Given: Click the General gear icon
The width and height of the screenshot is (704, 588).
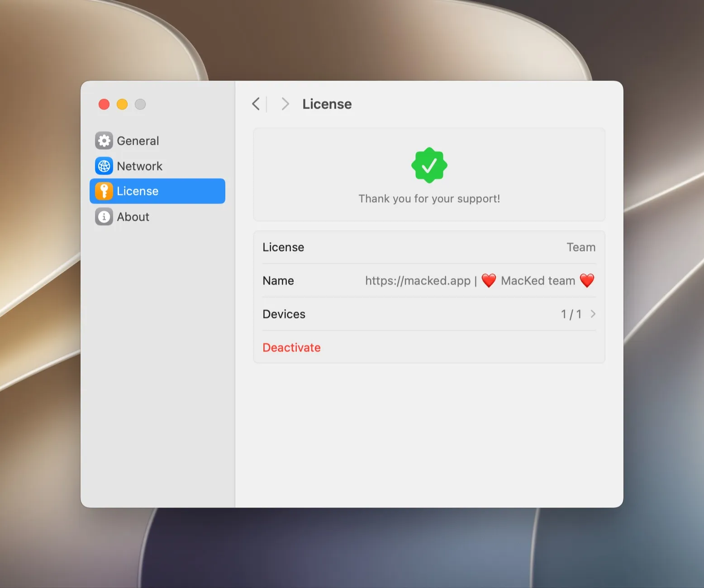Looking at the screenshot, I should pyautogui.click(x=104, y=141).
